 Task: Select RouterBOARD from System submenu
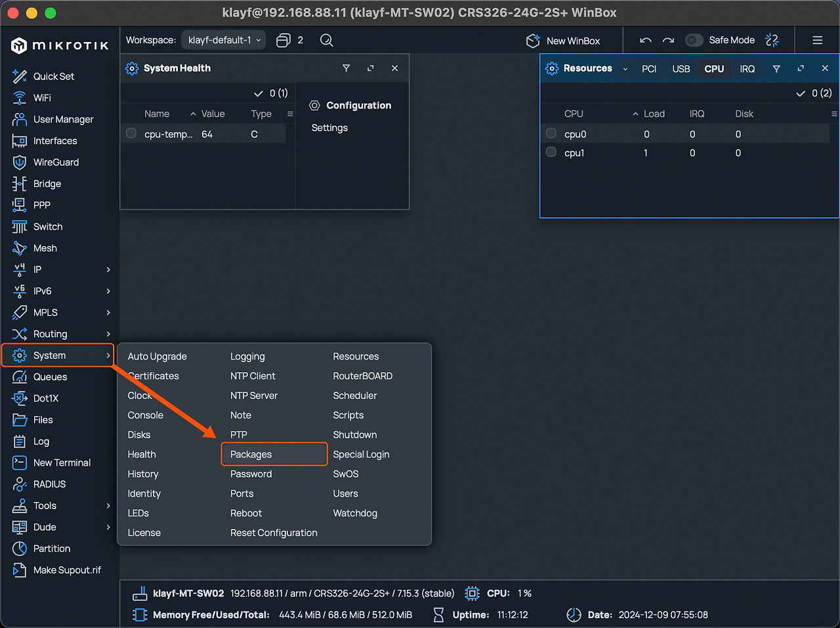click(x=362, y=376)
